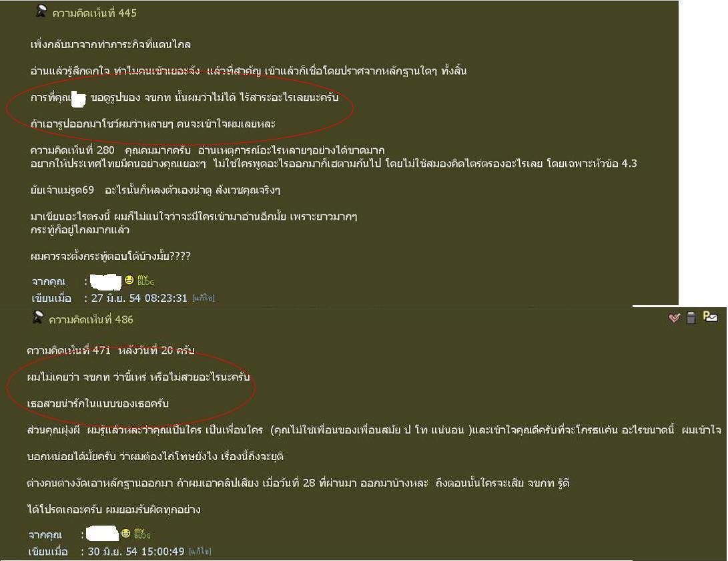Image resolution: width=728 pixels, height=561 pixels.
Task: Click the [แก้ไข] edit link of comment 445
Action: [204, 297]
